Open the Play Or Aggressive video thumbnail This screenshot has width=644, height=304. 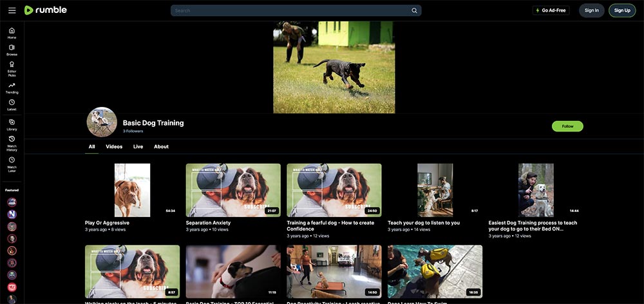tap(132, 190)
